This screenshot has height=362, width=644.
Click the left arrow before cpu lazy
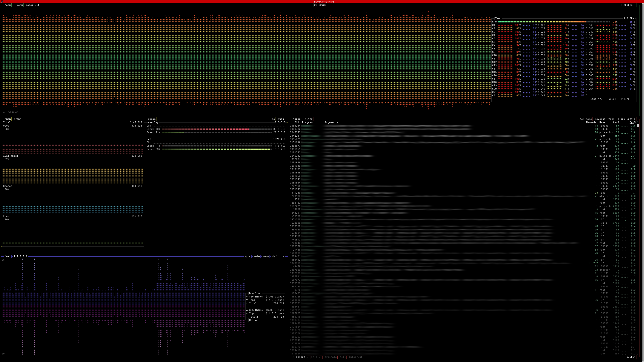tap(618, 119)
